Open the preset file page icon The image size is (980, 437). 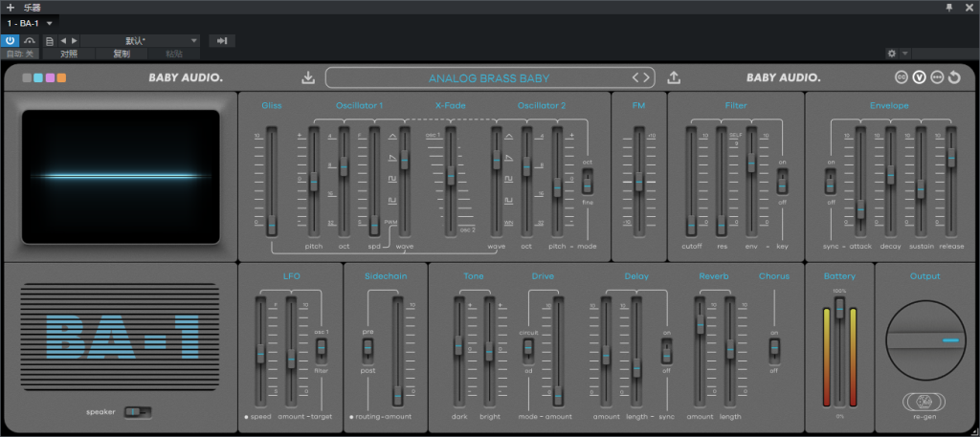[50, 41]
